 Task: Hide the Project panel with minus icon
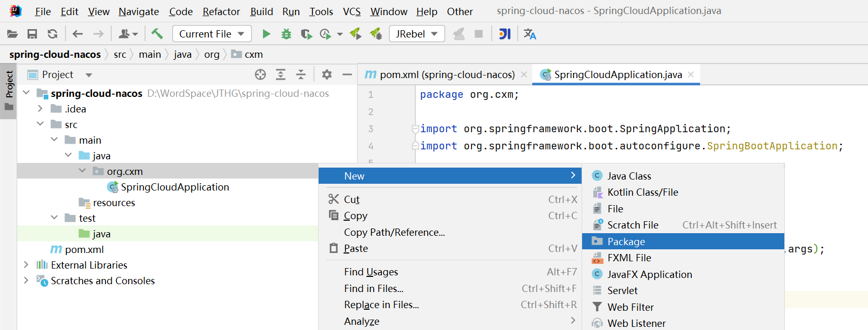pyautogui.click(x=347, y=74)
